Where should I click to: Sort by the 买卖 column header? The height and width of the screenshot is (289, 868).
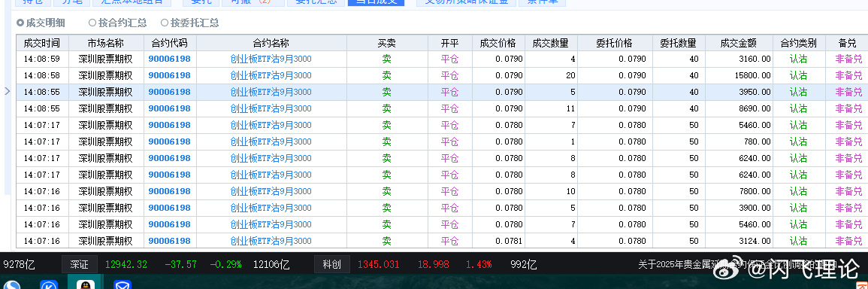click(387, 43)
